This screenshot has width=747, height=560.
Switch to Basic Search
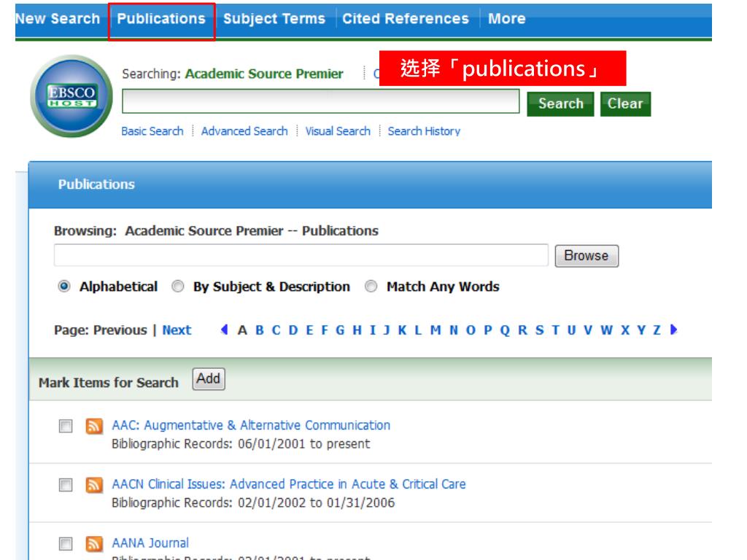point(152,131)
